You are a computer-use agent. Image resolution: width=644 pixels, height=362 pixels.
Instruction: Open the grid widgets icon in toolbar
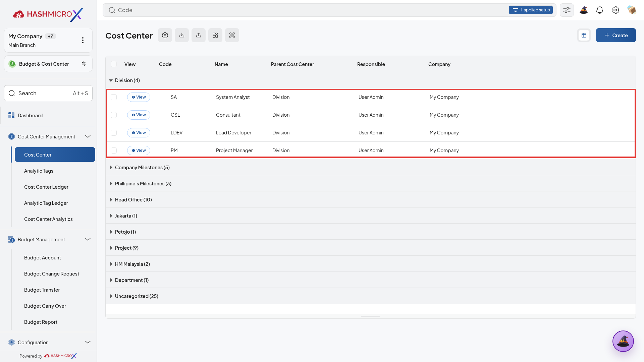point(215,35)
